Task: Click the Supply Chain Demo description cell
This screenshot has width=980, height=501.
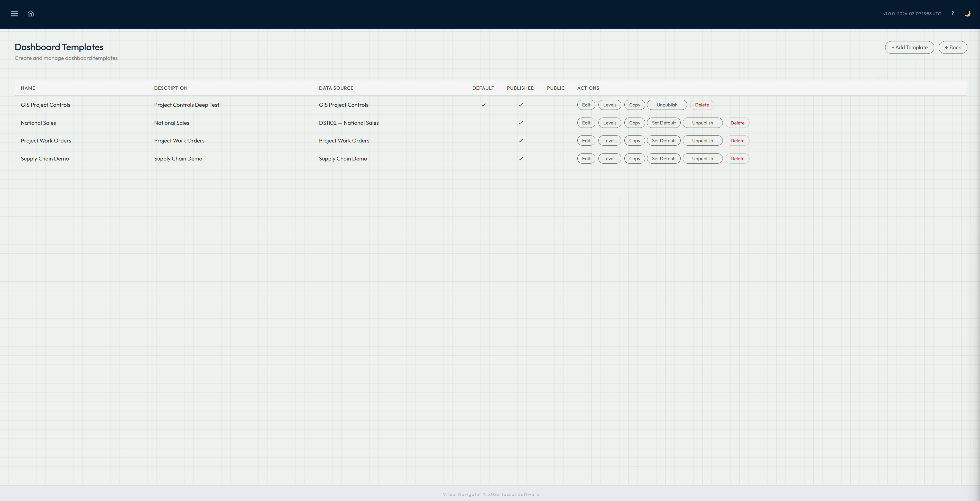Action: [x=178, y=159]
